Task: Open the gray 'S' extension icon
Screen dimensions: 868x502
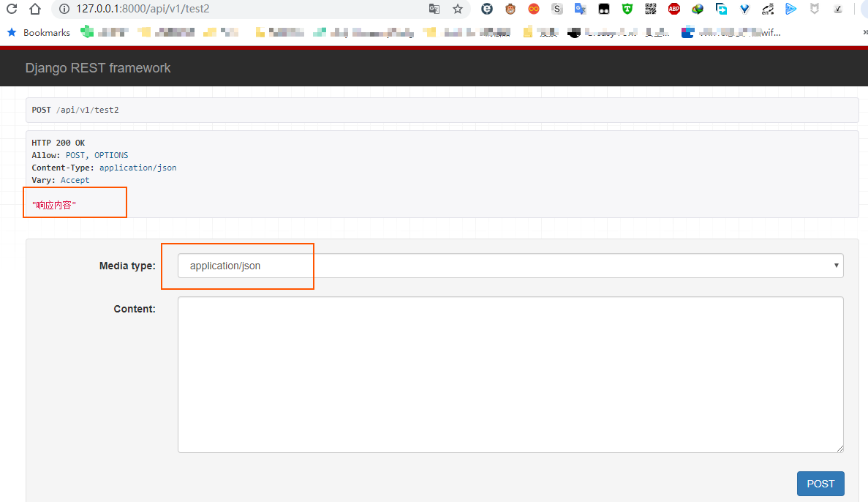Action: 557,9
